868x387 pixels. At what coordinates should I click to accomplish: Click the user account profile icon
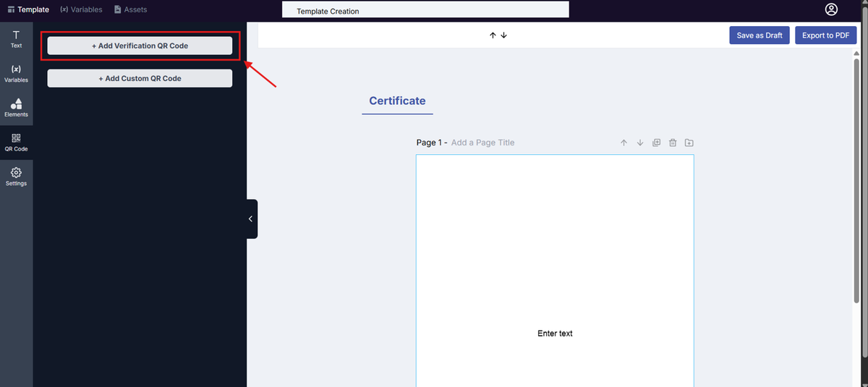(x=831, y=9)
